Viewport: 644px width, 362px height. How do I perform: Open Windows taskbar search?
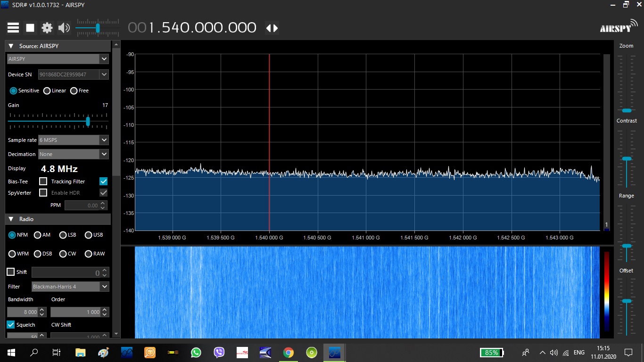tap(34, 353)
